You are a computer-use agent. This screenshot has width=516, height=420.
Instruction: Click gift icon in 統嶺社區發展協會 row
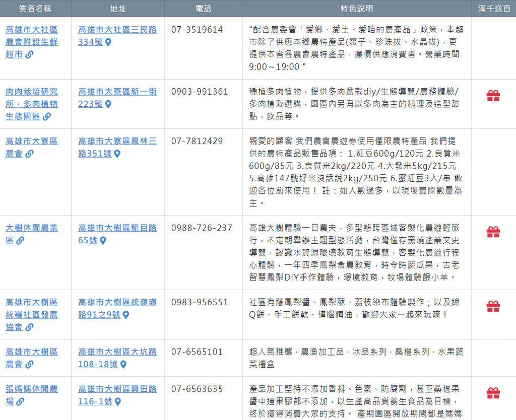click(x=493, y=306)
